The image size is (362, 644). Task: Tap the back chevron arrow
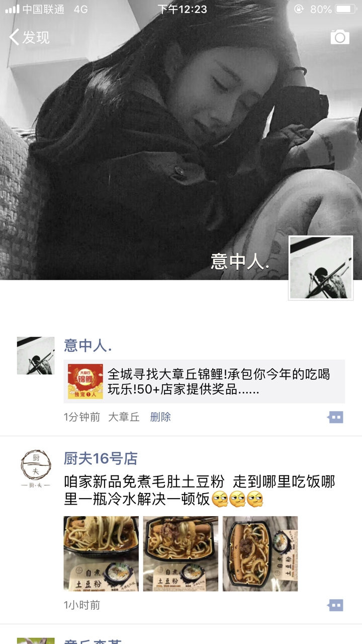pyautogui.click(x=14, y=37)
